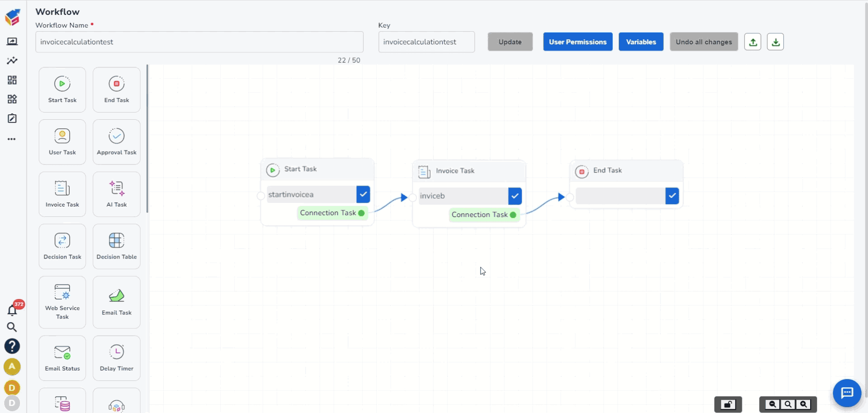
Task: Select the Delay Timer palette item
Action: pos(117,358)
